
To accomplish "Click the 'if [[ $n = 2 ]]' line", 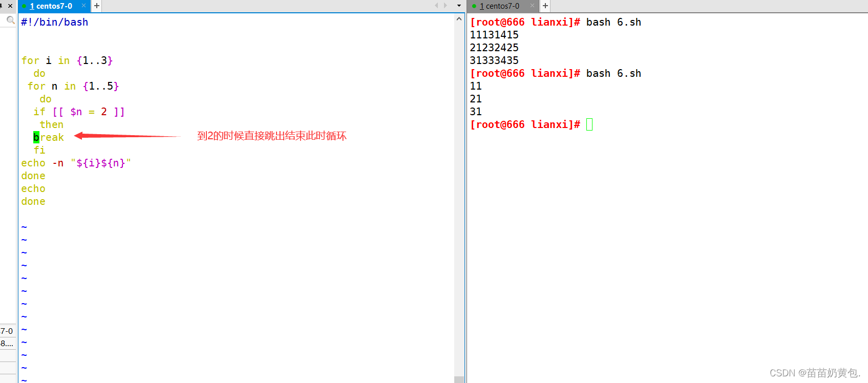I will (79, 112).
